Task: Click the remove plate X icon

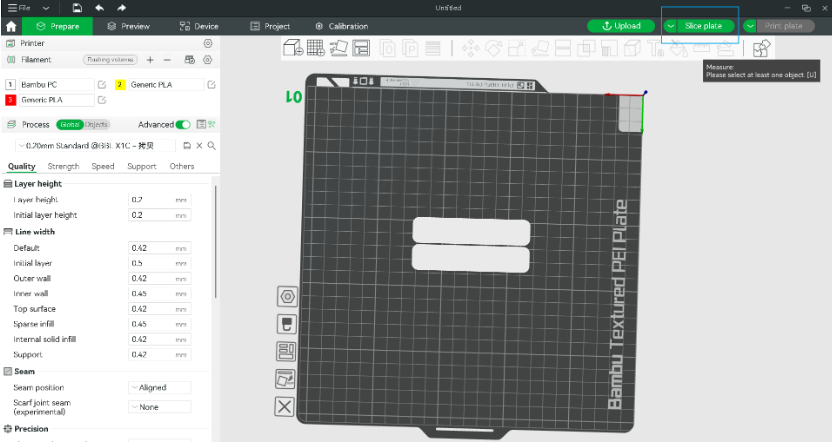Action: click(284, 407)
